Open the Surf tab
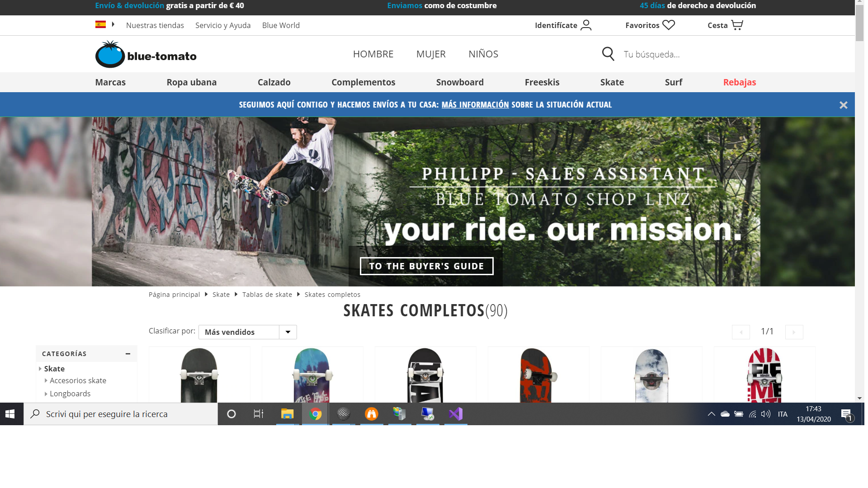 tap(674, 82)
